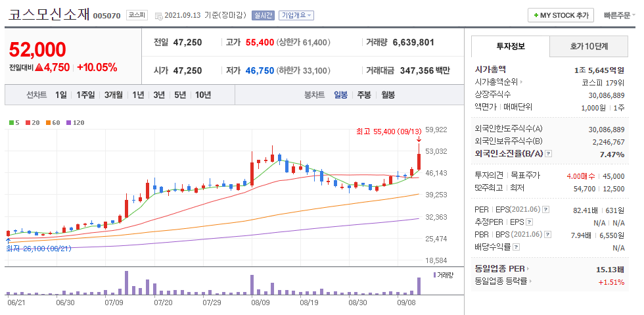
Task: Click the 최고 55,400 (09/13) chart marker
Action: [x=389, y=132]
